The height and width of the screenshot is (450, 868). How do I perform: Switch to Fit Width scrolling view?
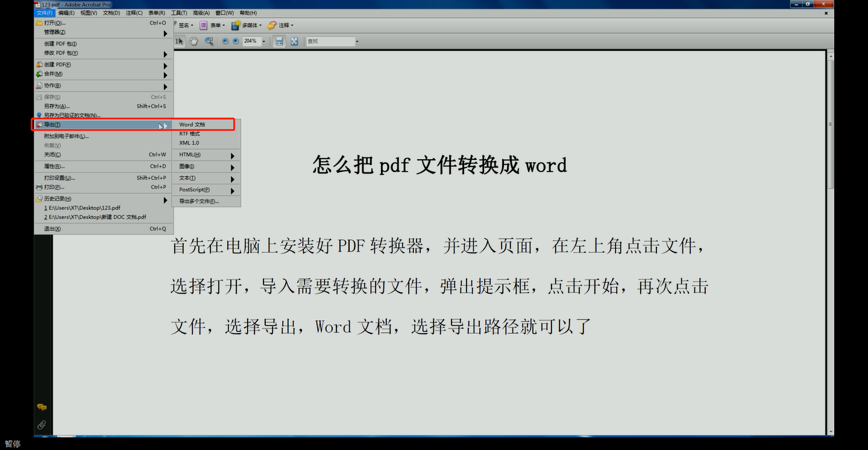pos(279,41)
